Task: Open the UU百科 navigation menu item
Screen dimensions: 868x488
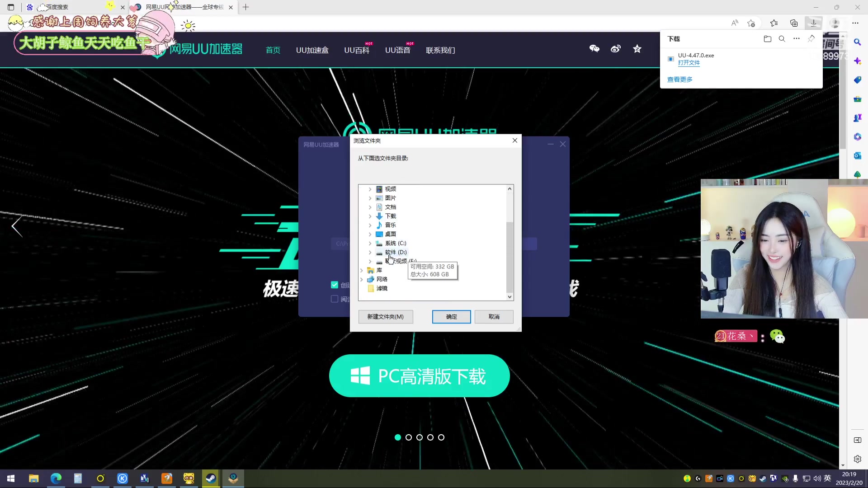Action: coord(357,50)
